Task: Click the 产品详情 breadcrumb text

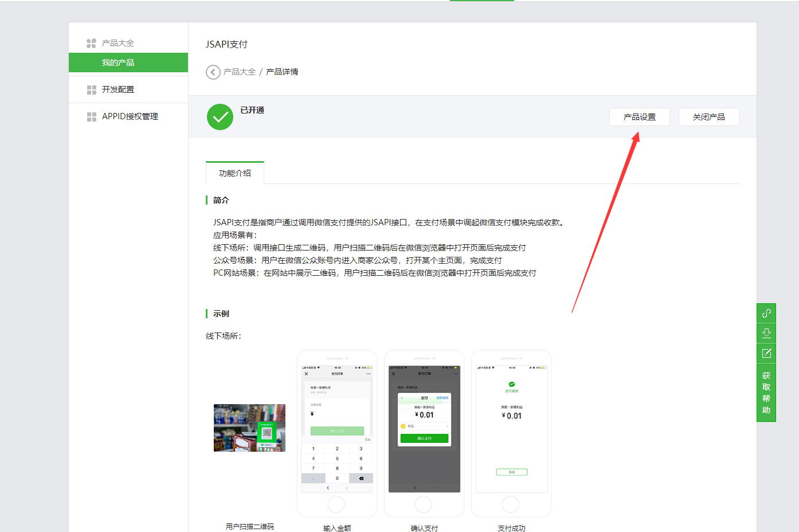Action: 282,72
